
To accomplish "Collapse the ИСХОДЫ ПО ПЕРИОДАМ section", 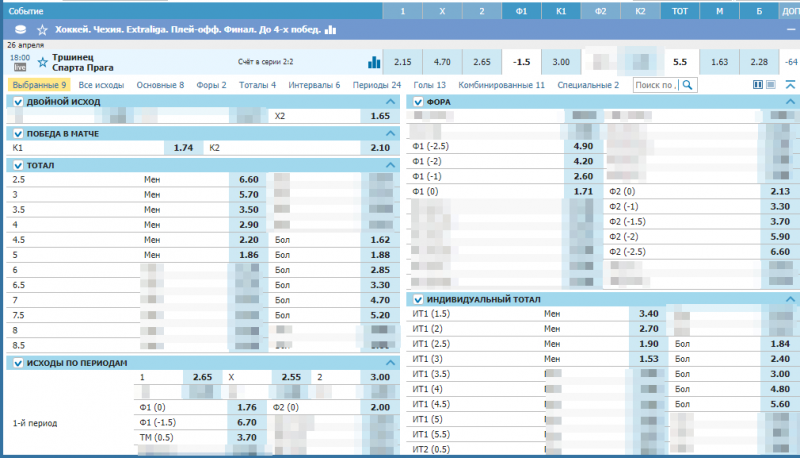I will (390, 363).
